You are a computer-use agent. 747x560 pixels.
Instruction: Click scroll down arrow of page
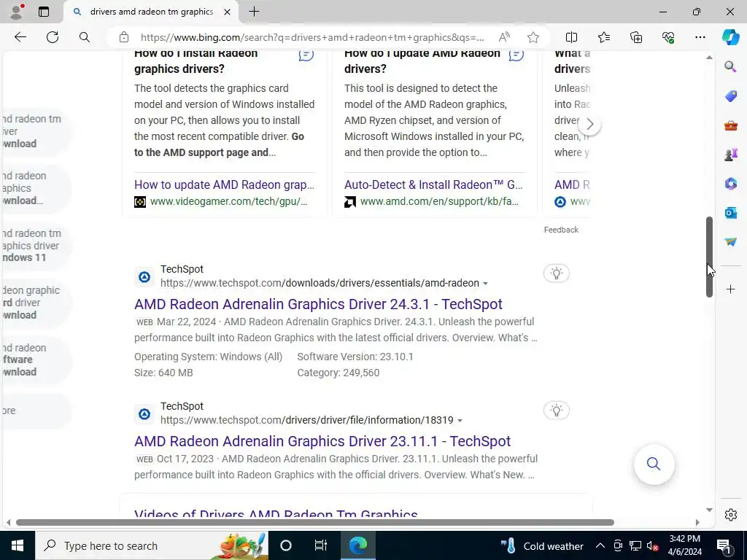[709, 510]
